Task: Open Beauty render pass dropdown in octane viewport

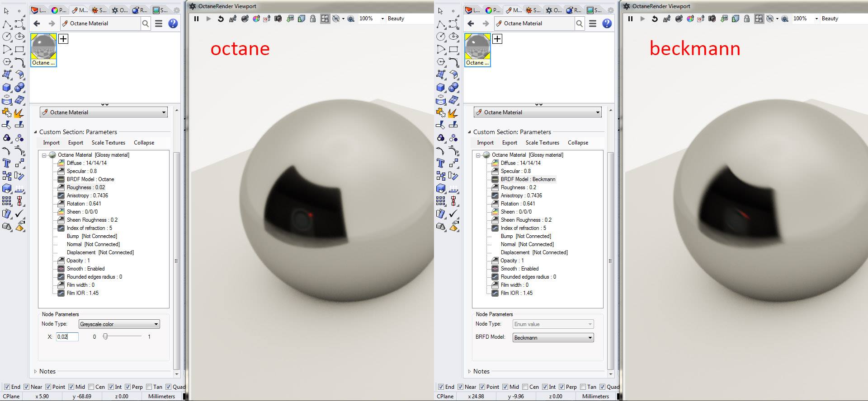Action: pos(396,19)
